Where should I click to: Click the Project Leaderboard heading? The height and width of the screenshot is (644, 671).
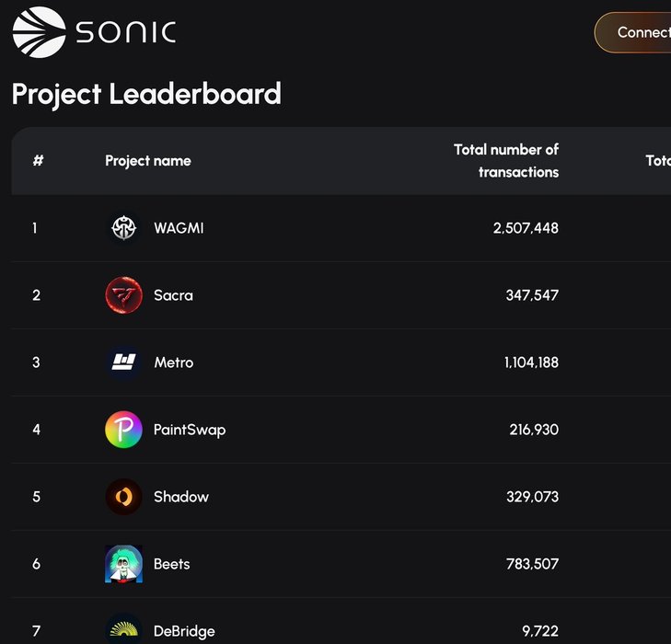(x=146, y=94)
